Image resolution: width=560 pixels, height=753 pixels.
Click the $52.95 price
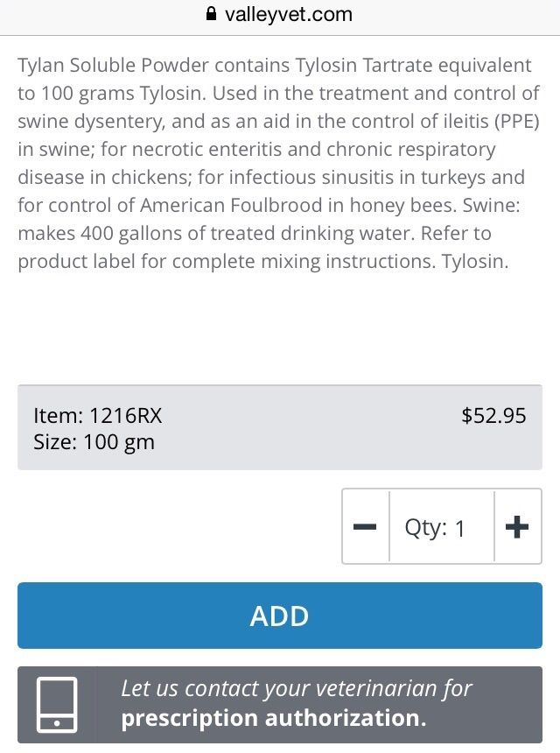[x=493, y=415]
